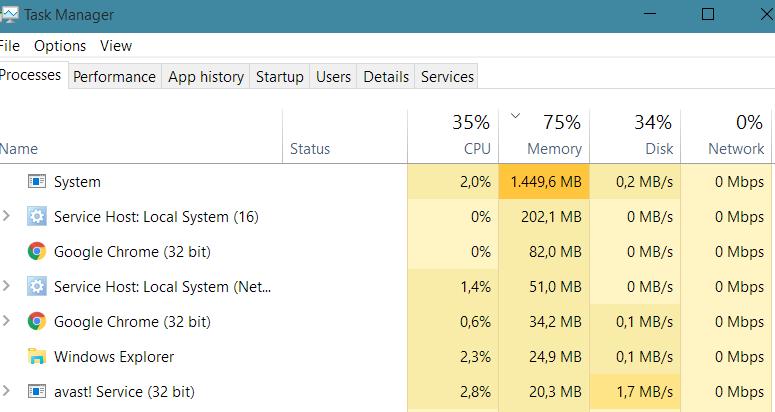Viewport: 775px width, 412px height.
Task: Expand the Service Host: Local System (Net...) group
Action: (7, 286)
